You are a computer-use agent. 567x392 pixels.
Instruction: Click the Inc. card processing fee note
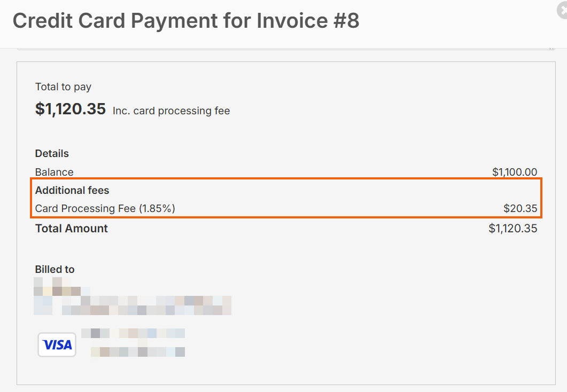pyautogui.click(x=171, y=111)
